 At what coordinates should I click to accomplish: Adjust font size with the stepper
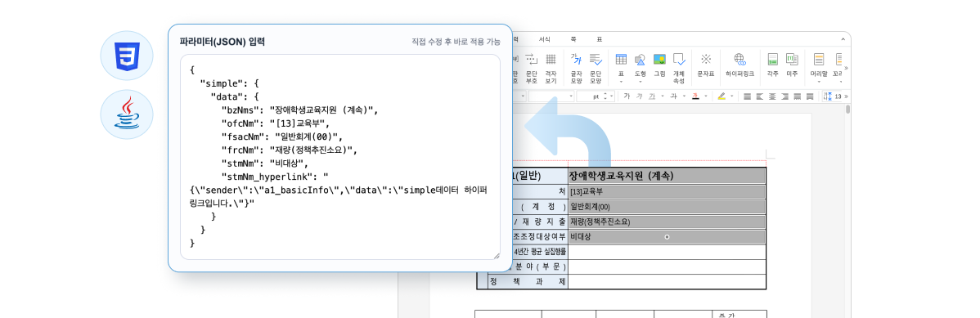(x=605, y=96)
